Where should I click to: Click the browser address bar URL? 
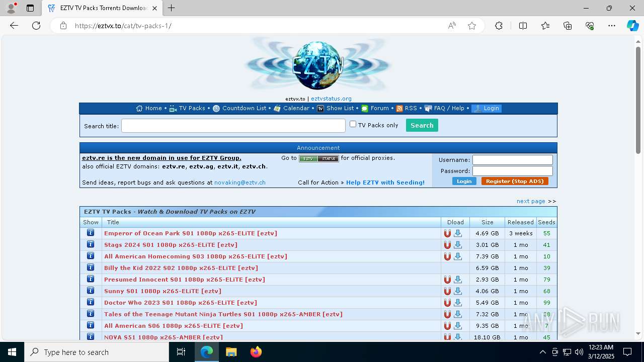123,26
